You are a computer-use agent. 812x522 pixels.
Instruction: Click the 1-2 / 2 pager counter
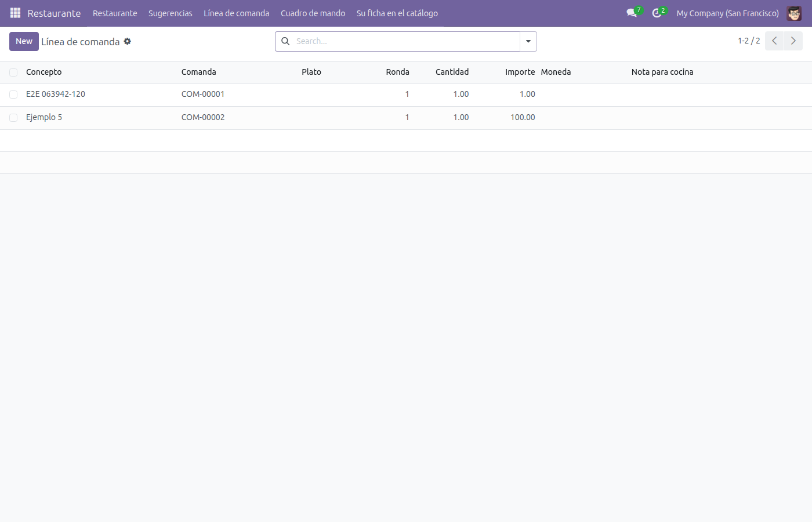[x=749, y=41]
